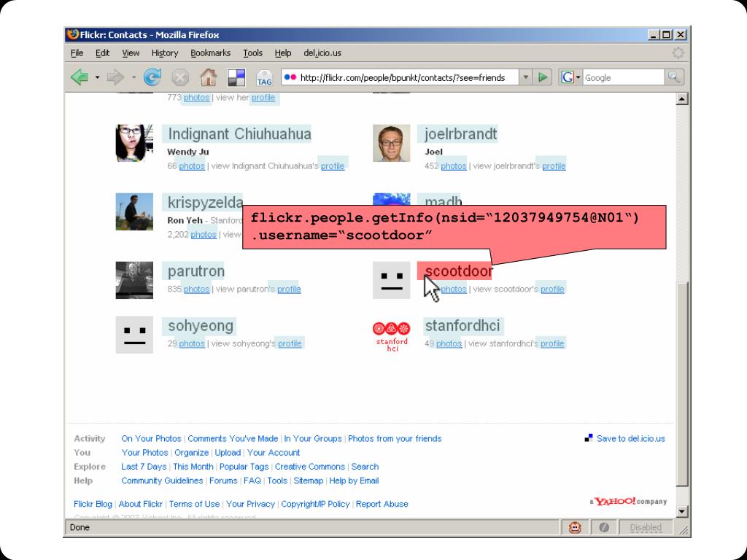Open the Back button history dropdown arrow
747x560 pixels.
click(98, 77)
